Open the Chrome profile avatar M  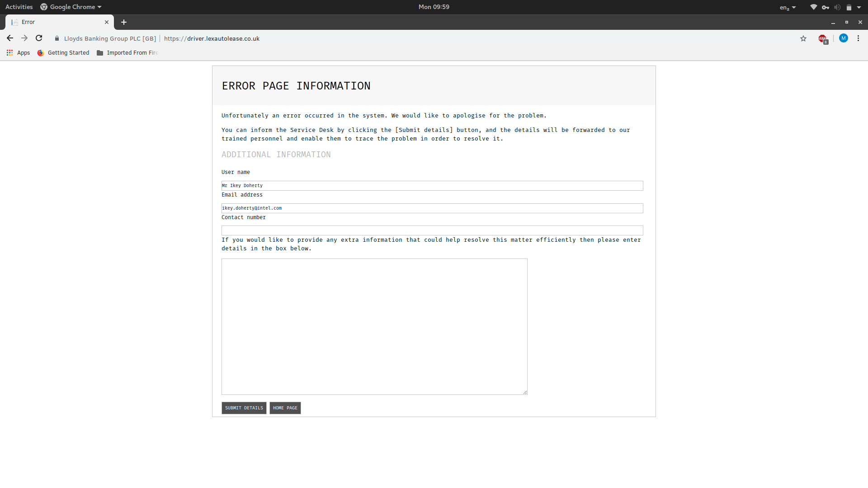[843, 38]
